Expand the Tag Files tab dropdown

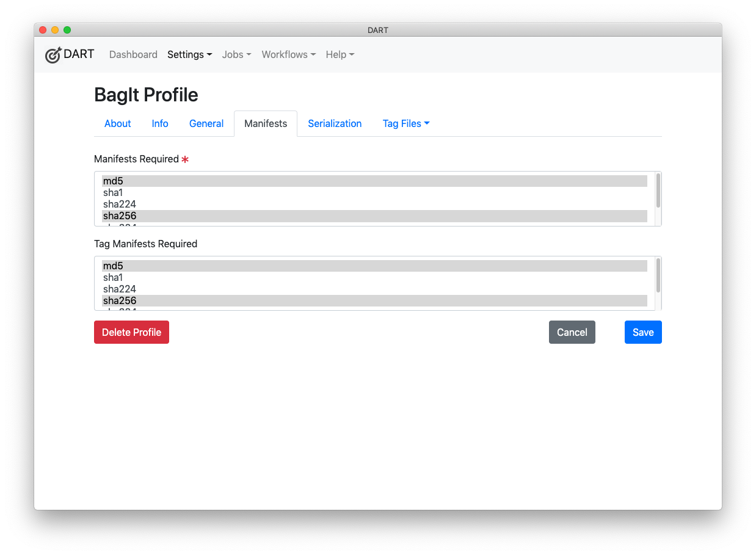click(405, 123)
